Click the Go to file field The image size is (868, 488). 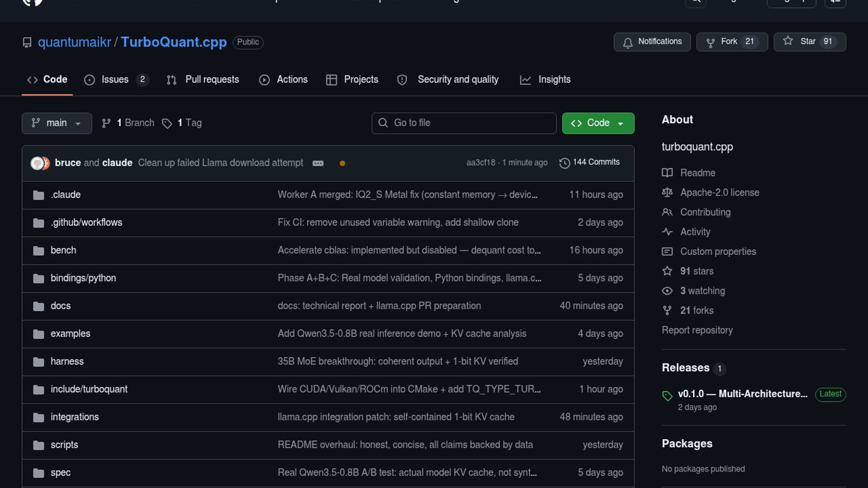[464, 123]
